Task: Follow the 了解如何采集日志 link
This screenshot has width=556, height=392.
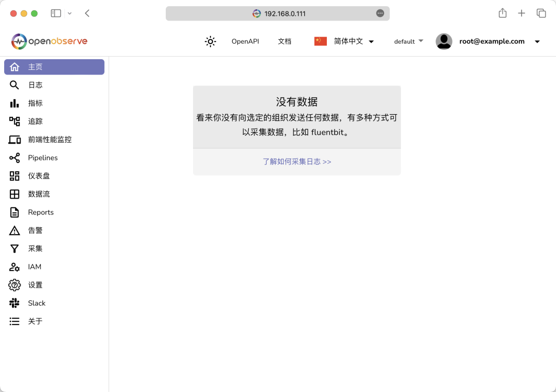Action: [x=297, y=162]
